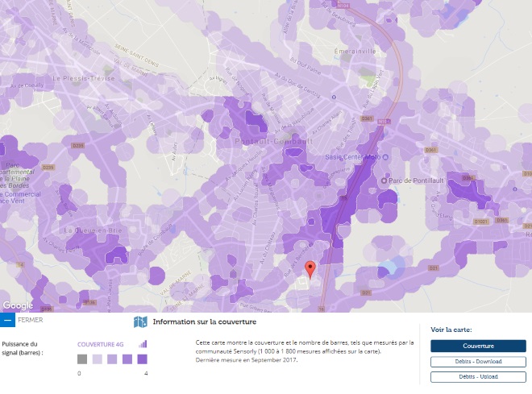
Task: Click the Voir la carte heading
Action: [x=451, y=330]
